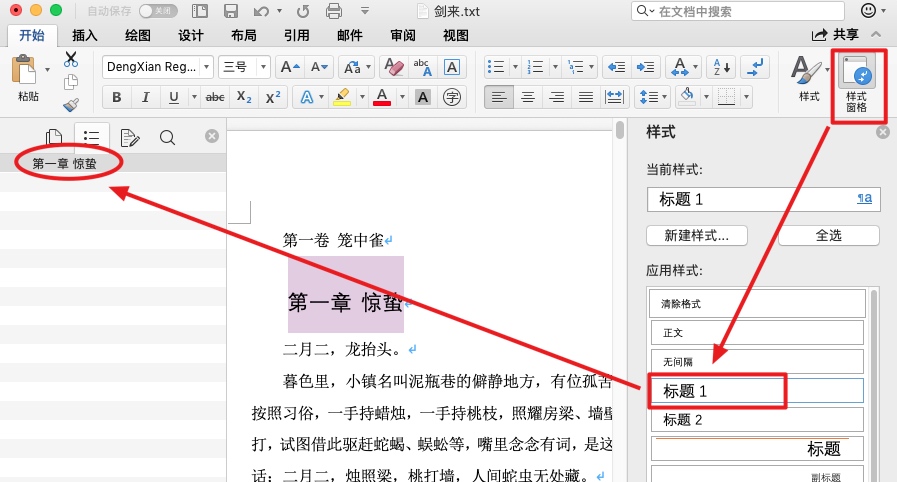Open the 样式 gallery button

tap(809, 79)
